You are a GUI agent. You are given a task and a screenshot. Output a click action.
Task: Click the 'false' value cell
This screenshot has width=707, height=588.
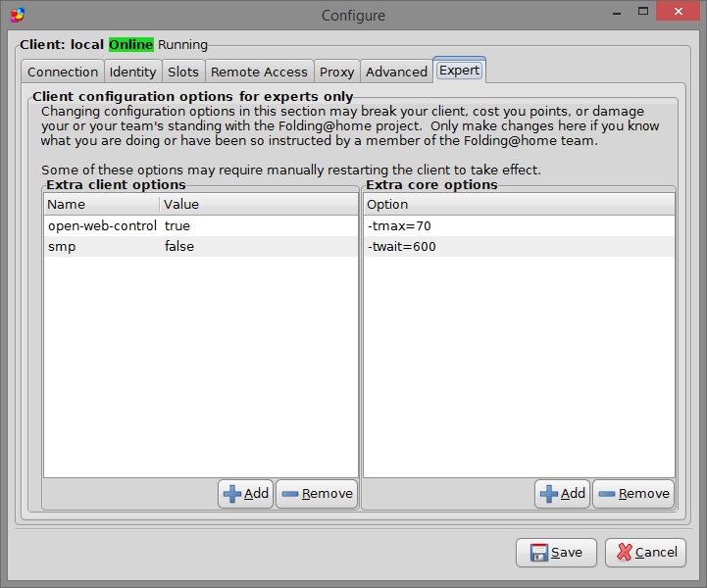[259, 246]
